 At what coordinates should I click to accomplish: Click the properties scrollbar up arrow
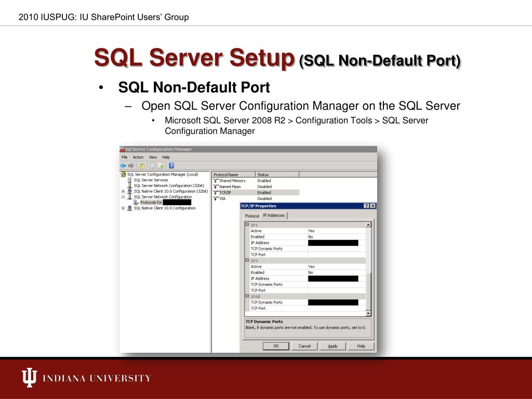tap(368, 224)
